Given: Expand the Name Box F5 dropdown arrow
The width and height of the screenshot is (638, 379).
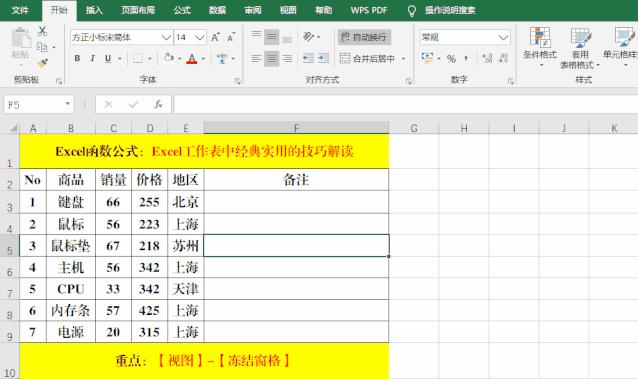Looking at the screenshot, I should [x=68, y=104].
